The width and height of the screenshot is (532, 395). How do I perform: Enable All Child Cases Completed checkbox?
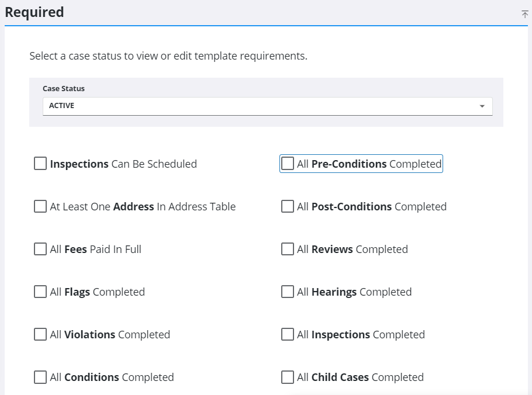click(288, 377)
